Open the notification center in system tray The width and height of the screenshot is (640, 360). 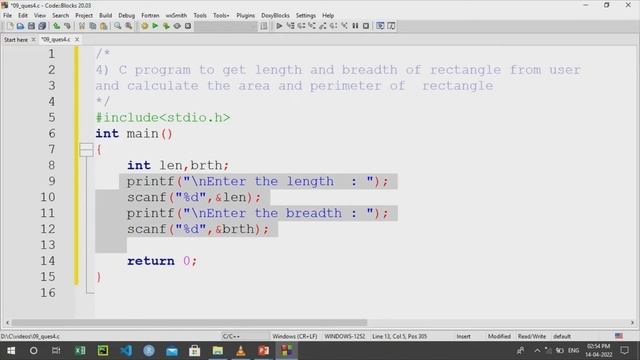tap(624, 351)
